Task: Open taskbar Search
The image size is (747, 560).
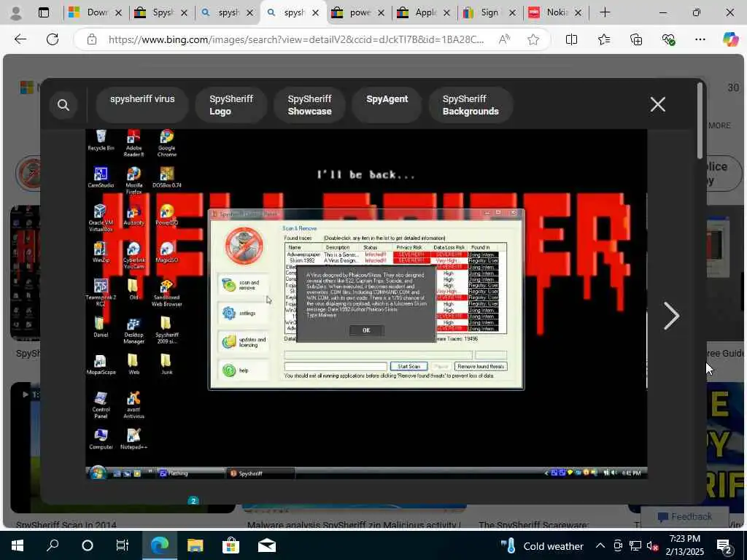Action: [53, 545]
